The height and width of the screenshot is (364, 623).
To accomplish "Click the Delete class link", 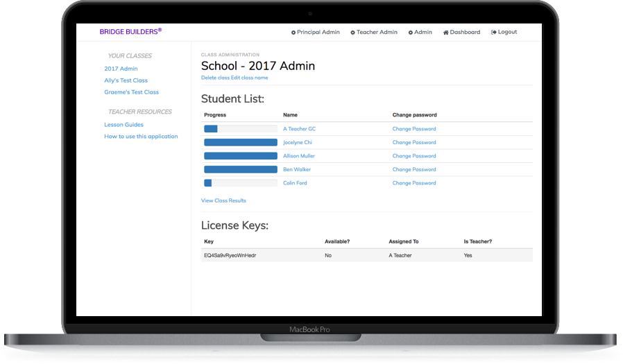I will tap(215, 78).
